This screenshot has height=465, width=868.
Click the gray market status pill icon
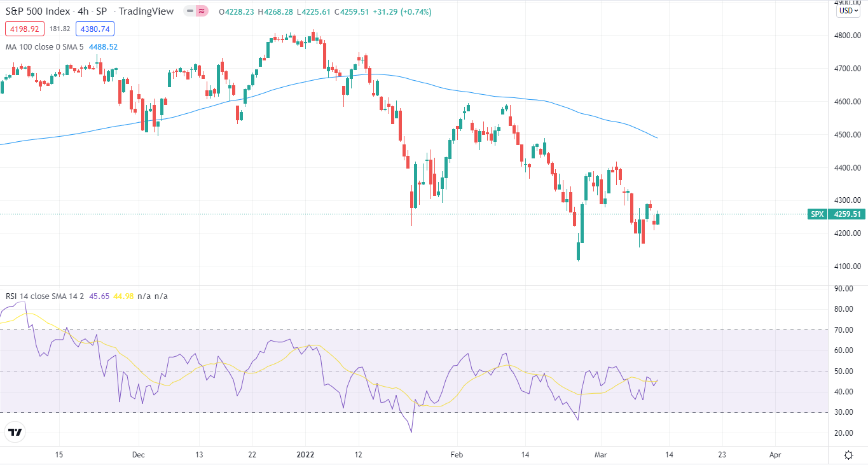click(x=189, y=11)
